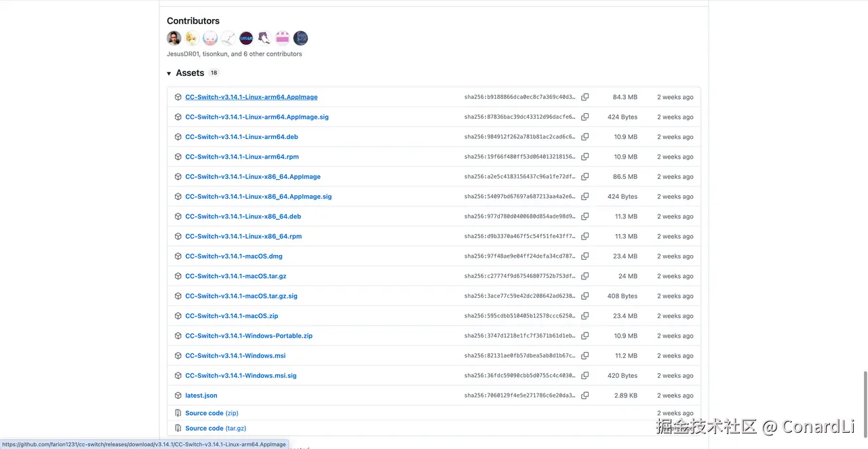Copy sha256 of latest.json
This screenshot has height=449, width=868.
coord(585,395)
